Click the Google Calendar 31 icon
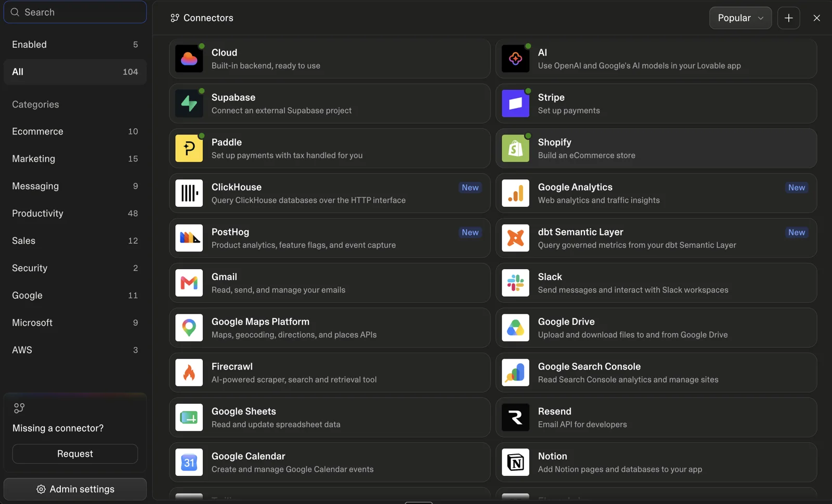 [189, 462]
